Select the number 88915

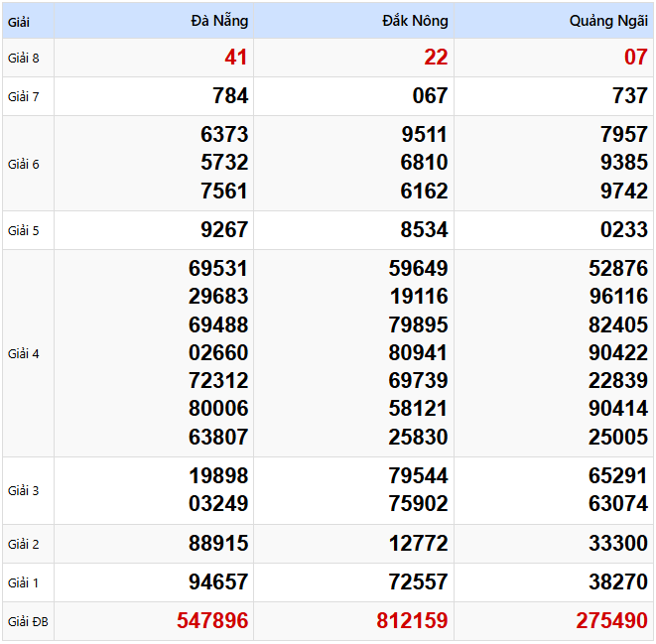pos(218,544)
